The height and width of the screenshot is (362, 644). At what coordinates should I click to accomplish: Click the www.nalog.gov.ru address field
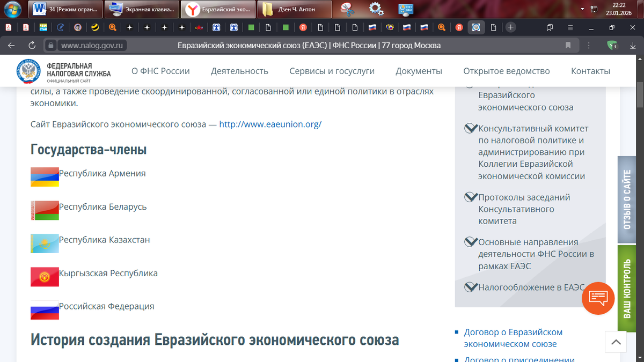(92, 46)
